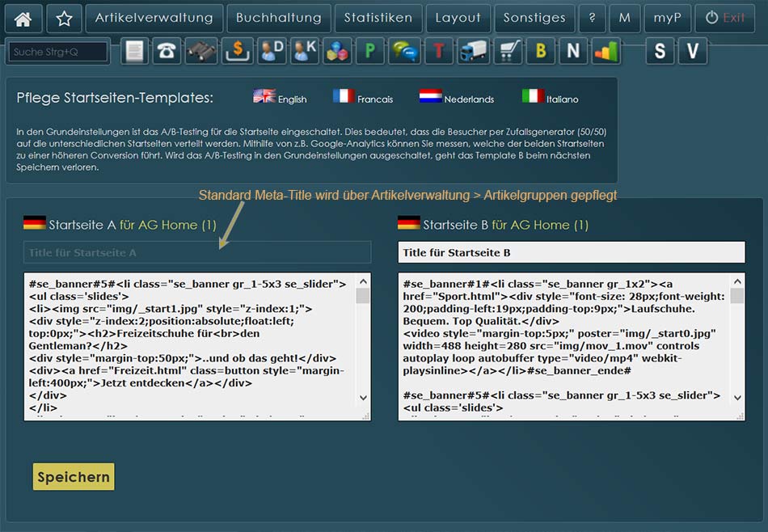Click the Startseite A scrollbar thumb
Viewport: 768px width, 532px height.
[x=363, y=296]
